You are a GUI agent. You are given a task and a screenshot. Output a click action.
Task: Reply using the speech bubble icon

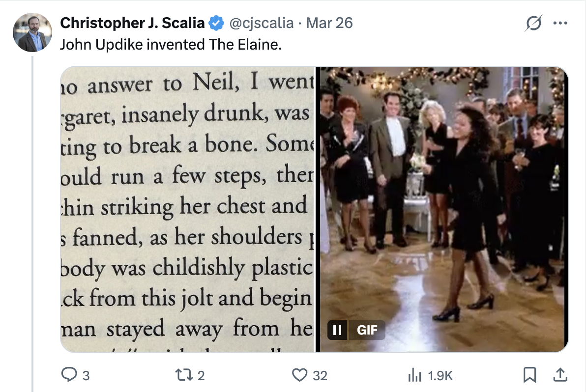[x=68, y=375]
